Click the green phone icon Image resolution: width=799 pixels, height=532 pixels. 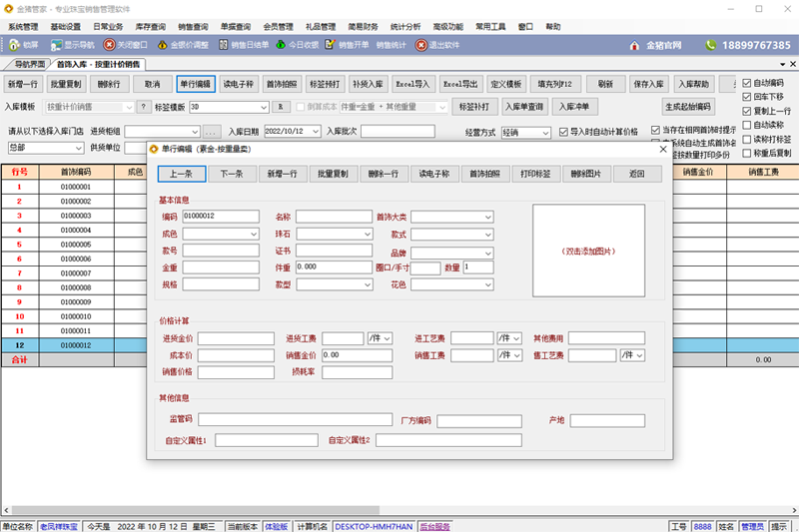click(711, 45)
